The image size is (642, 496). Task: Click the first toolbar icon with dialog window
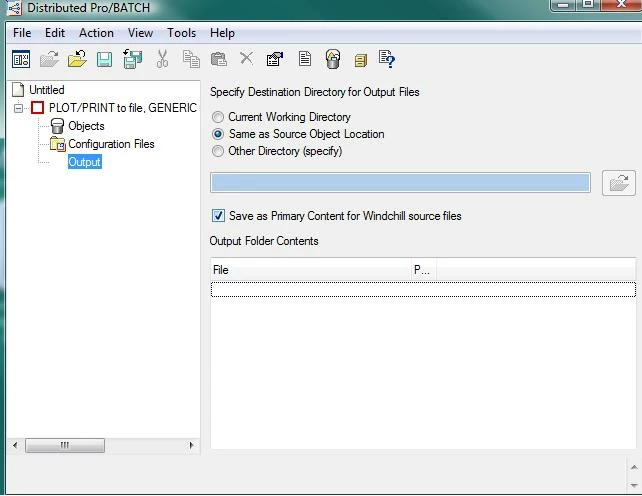[21, 59]
